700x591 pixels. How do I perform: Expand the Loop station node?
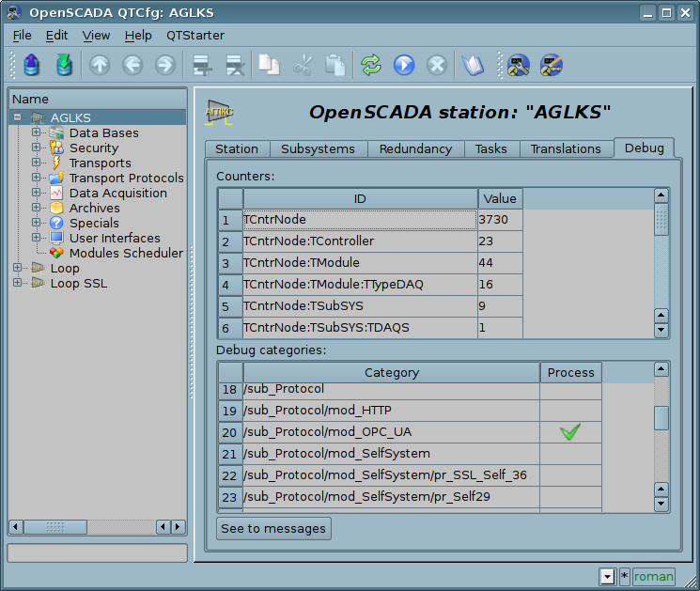tap(18, 268)
